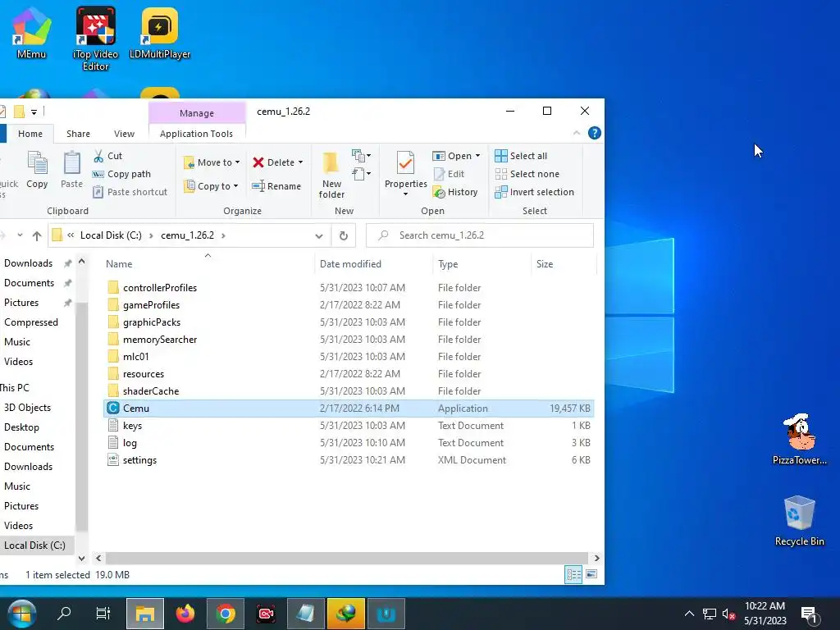This screenshot has width=840, height=630.
Task: Click the Rename button in Organize
Action: 276,186
